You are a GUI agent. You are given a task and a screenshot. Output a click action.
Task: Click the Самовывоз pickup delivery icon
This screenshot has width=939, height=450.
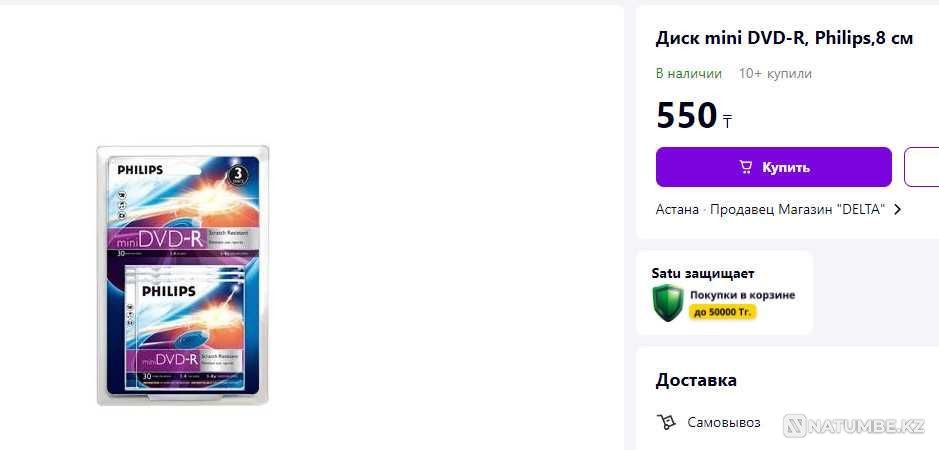click(666, 422)
